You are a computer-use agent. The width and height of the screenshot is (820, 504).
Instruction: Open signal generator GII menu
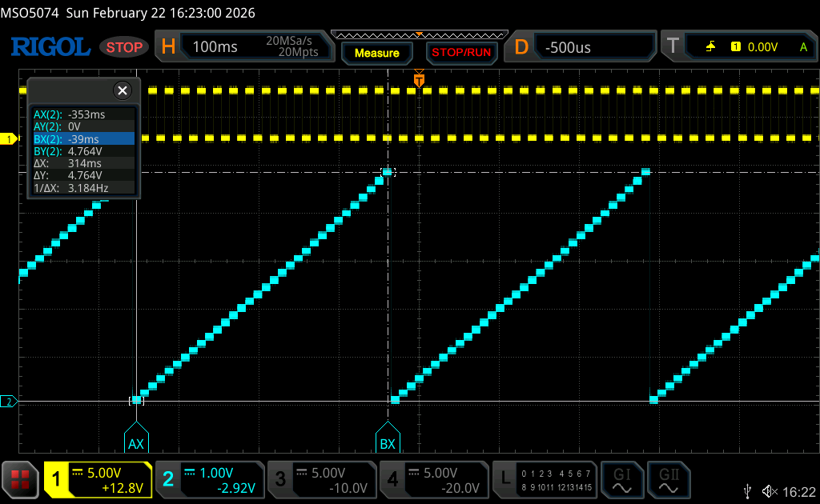click(667, 479)
